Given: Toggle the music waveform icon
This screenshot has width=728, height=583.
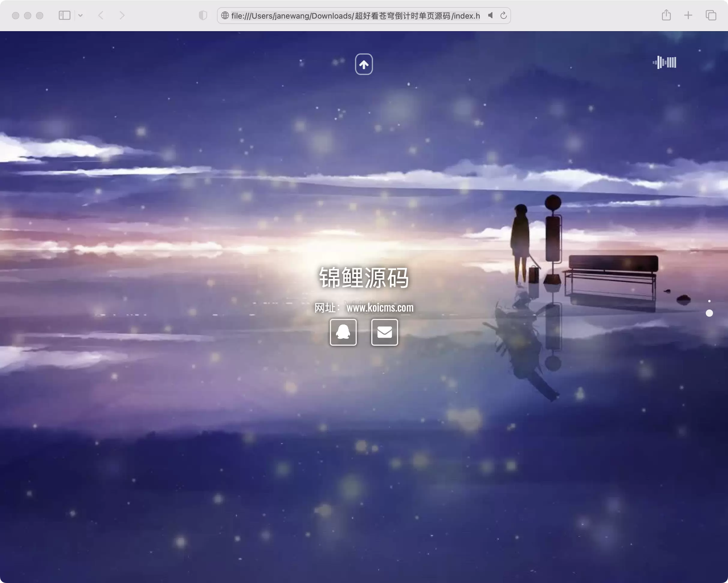Looking at the screenshot, I should [x=664, y=62].
